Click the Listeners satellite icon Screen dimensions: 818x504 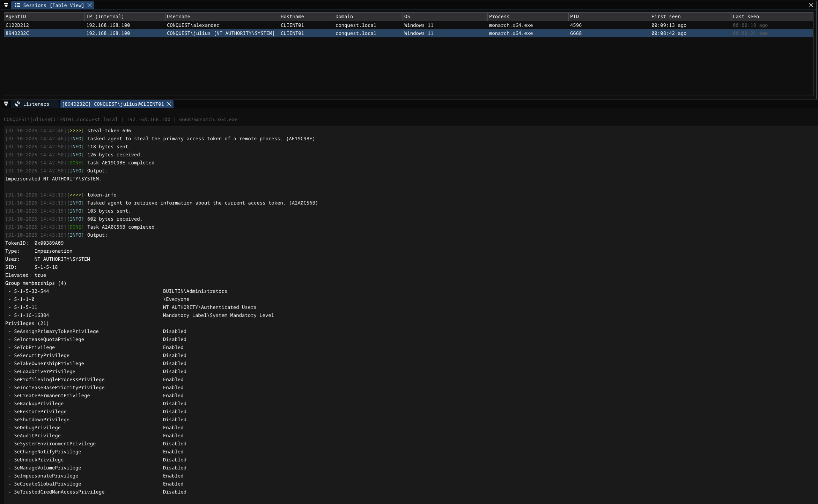coord(17,104)
